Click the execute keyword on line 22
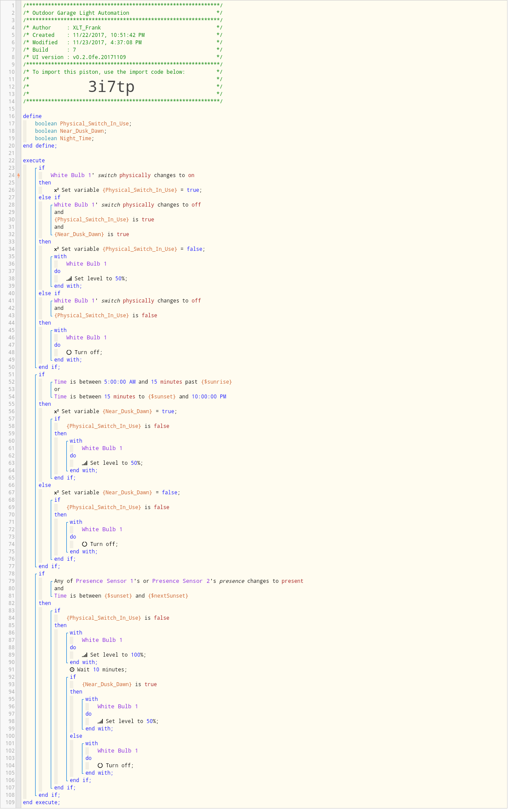This screenshot has height=812, width=511. (x=34, y=161)
